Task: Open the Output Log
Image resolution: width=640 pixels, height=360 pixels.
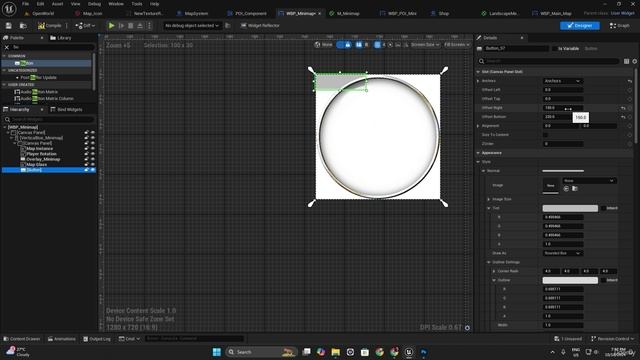Action: 97,339
